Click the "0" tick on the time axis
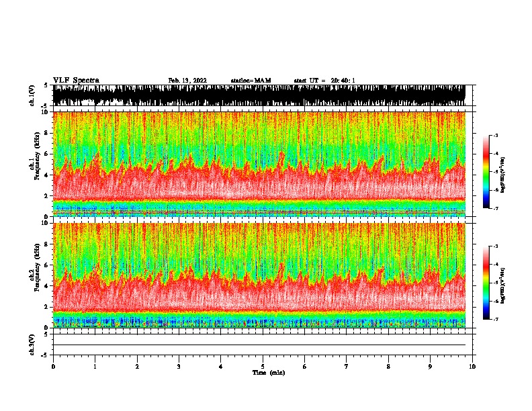 click(x=53, y=367)
